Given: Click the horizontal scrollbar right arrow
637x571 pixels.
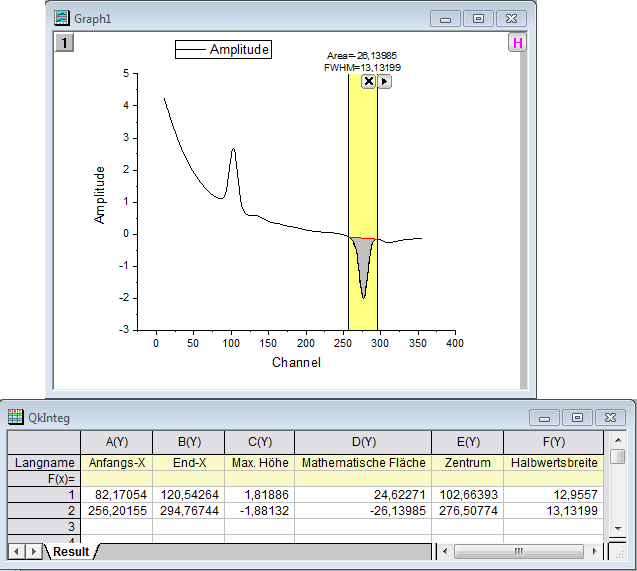Looking at the screenshot, I should pyautogui.click(x=594, y=552).
